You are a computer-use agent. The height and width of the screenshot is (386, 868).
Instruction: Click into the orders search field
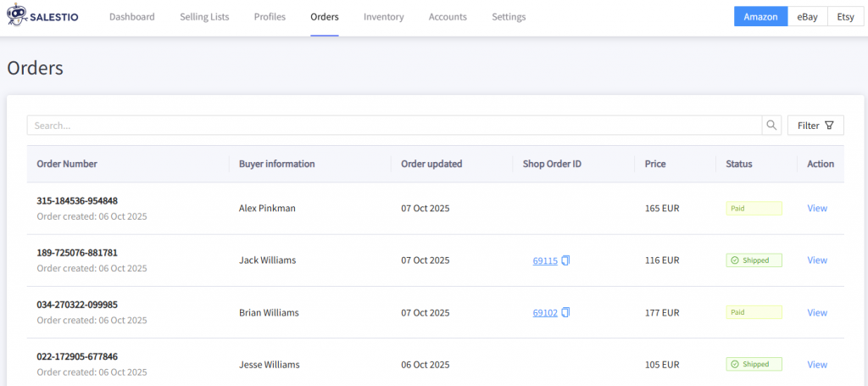394,126
